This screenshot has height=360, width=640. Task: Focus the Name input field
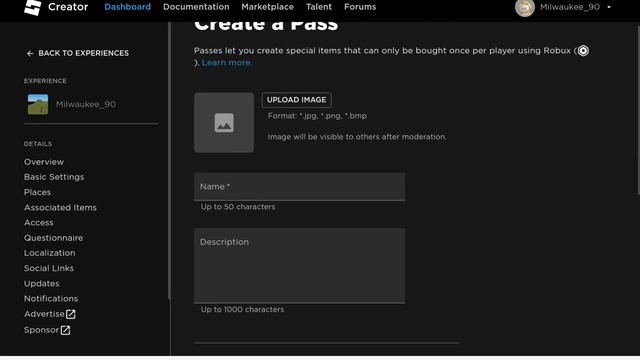coord(300,187)
